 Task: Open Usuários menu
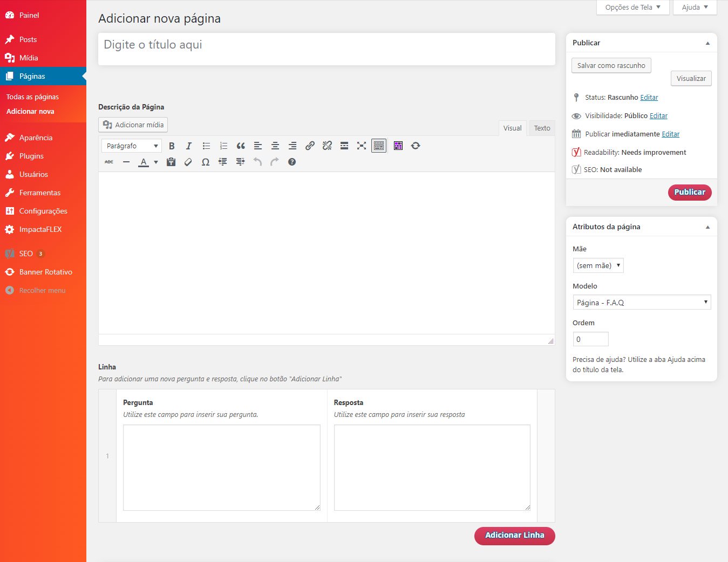click(x=43, y=174)
